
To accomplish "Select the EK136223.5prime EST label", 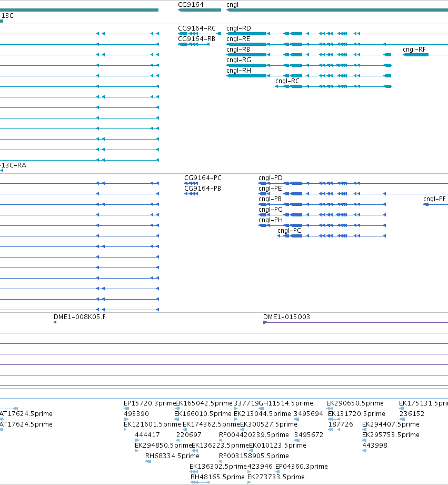I will pos(220,445).
